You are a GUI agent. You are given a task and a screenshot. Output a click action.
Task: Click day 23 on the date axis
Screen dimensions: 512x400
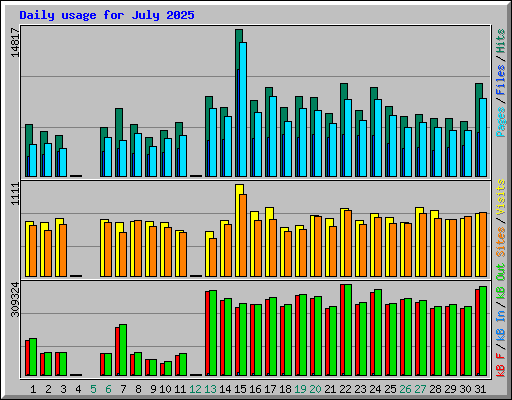point(360,389)
